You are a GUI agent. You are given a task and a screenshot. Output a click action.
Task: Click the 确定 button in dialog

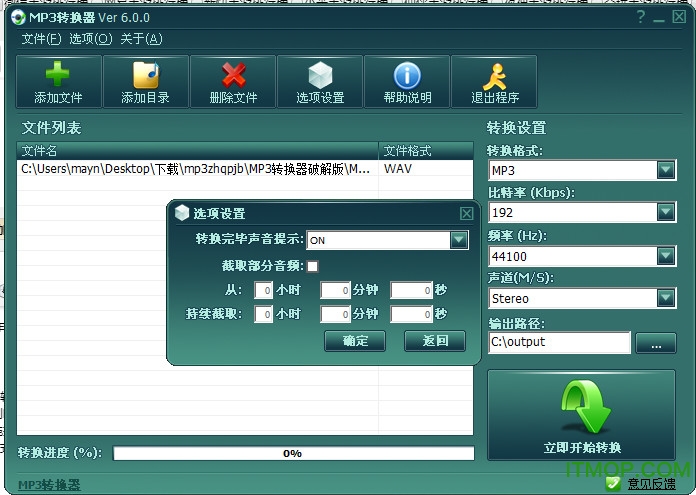click(x=355, y=341)
